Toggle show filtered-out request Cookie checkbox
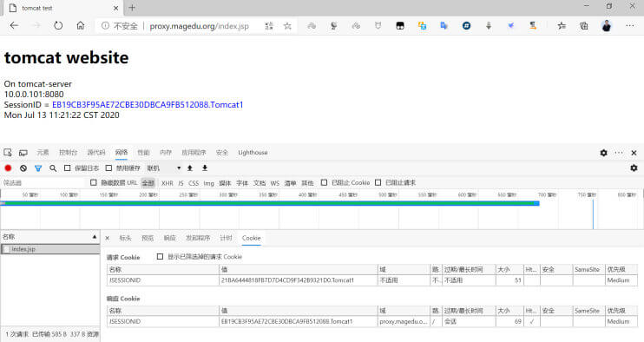 tap(160, 257)
